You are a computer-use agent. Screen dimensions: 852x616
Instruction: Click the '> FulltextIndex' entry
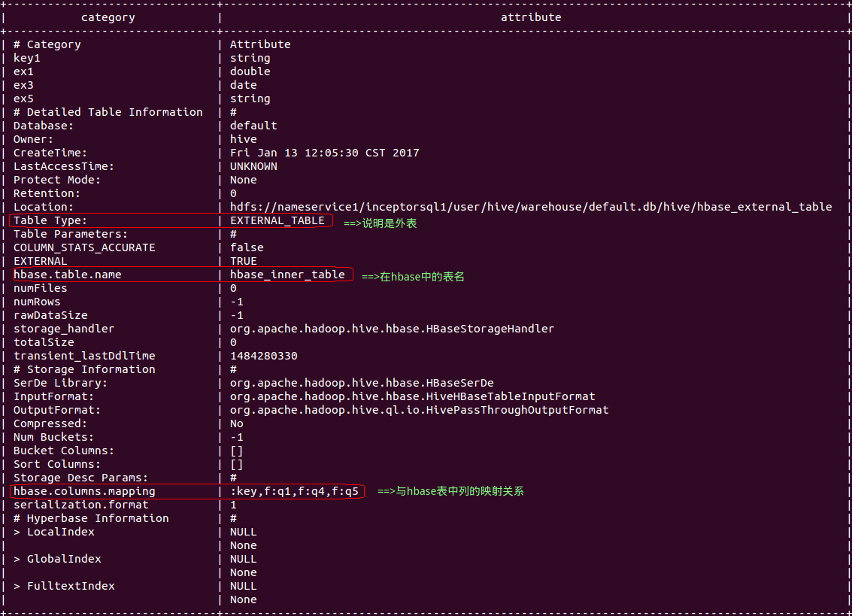point(64,586)
